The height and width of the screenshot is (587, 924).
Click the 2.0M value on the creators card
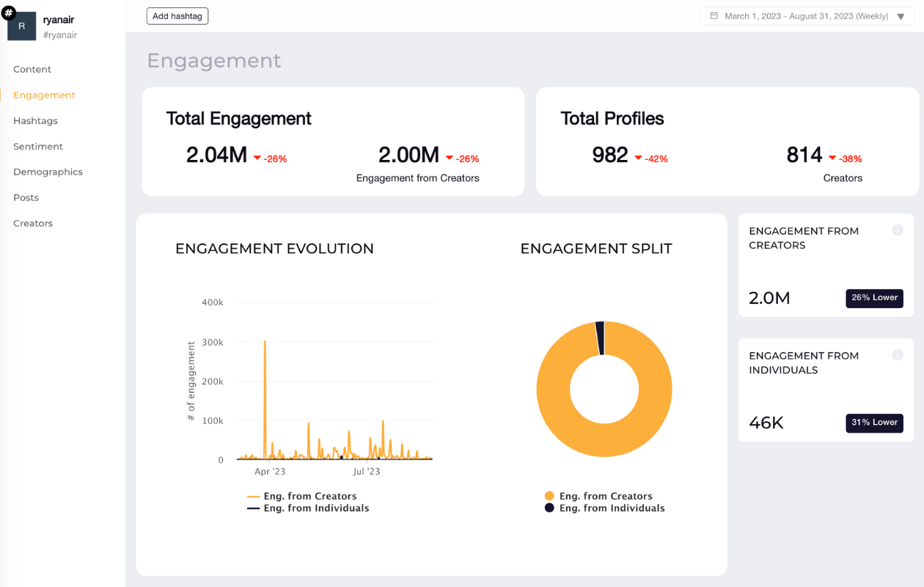click(x=769, y=298)
